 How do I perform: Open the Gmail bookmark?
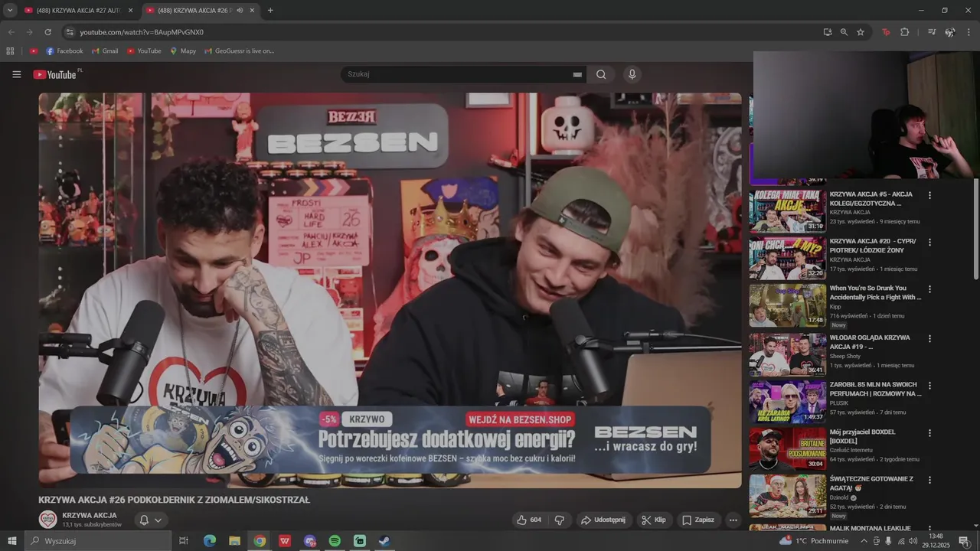point(105,51)
